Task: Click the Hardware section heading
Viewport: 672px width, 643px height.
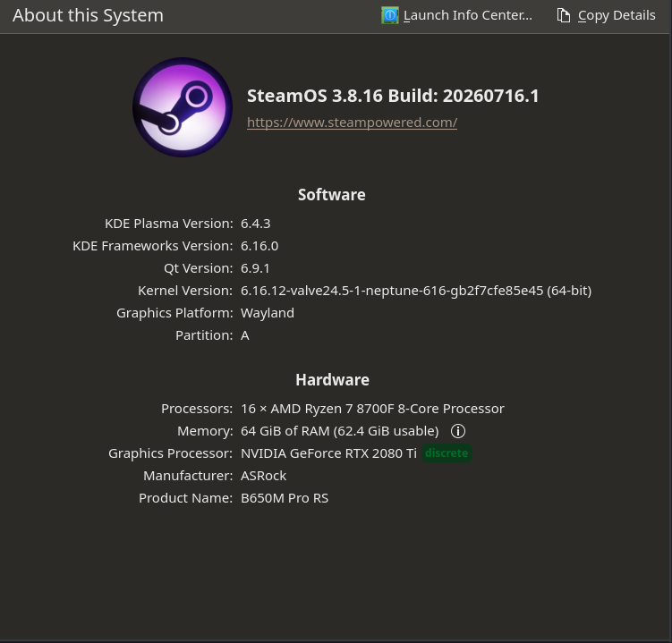Action: click(x=332, y=380)
